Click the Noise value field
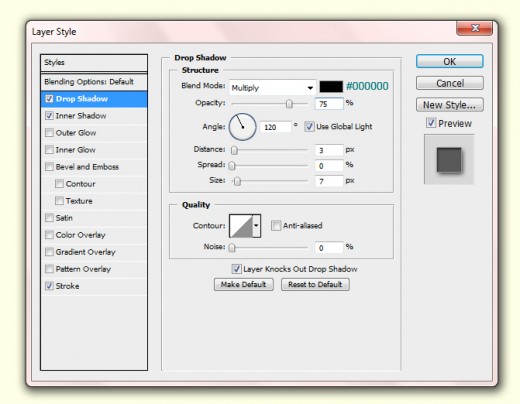 point(329,248)
